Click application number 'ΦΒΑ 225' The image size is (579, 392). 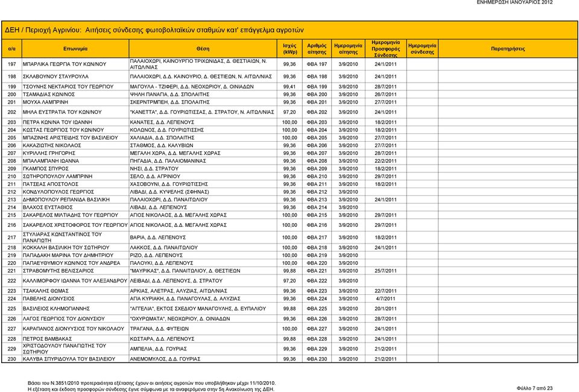[x=317, y=309]
